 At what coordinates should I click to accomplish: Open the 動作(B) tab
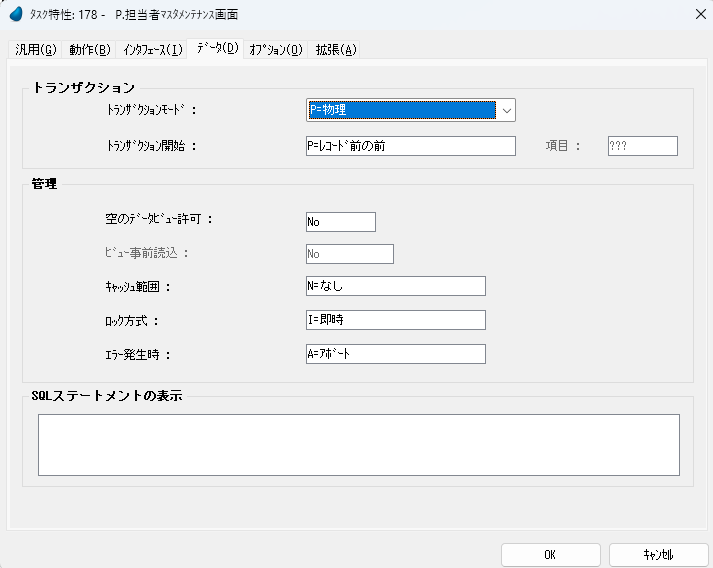(x=89, y=50)
